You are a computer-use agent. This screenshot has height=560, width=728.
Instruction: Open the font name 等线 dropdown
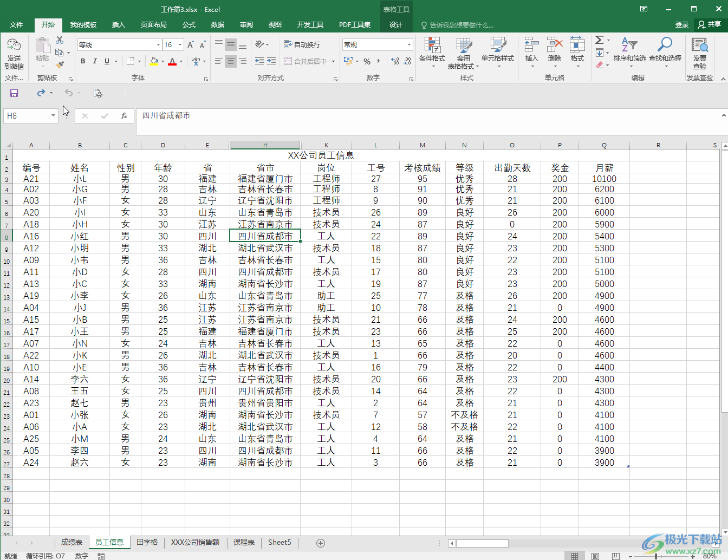[158, 45]
